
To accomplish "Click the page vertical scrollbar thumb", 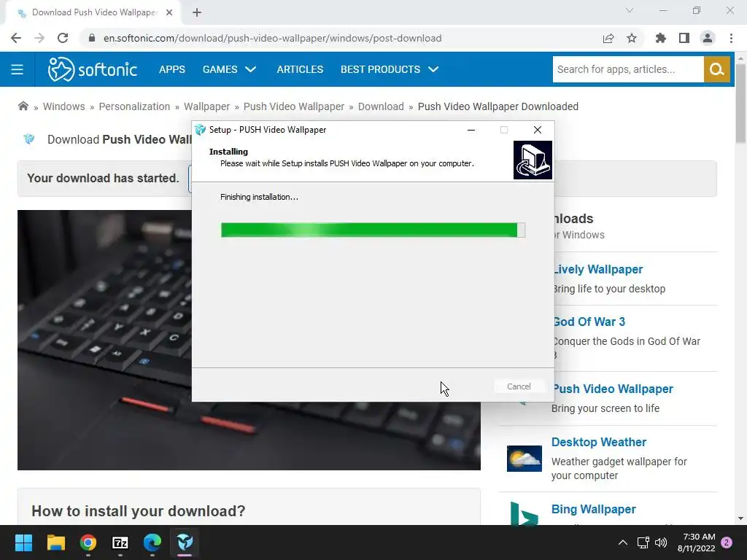I will tap(740, 103).
